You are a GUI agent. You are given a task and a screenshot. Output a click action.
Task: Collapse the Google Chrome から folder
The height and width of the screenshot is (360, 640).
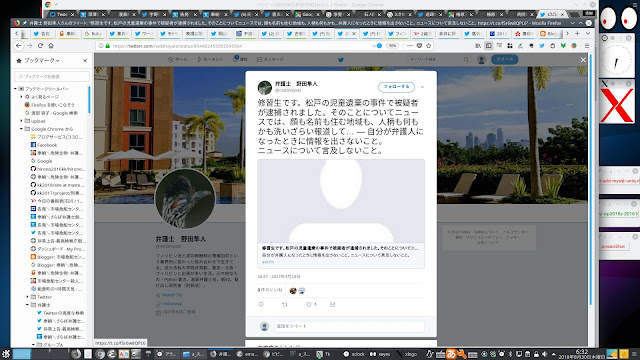click(x=22, y=129)
